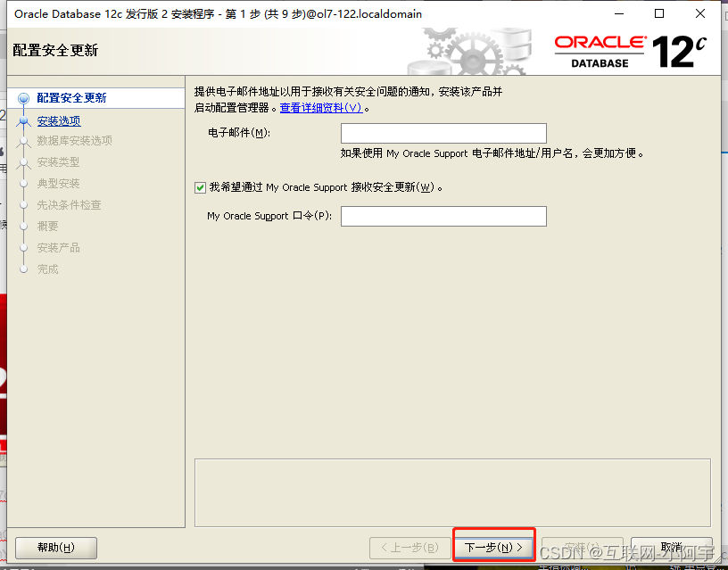Screen dimensions: 728x570
Task: Click the 典型安装 step label
Action: [x=58, y=184]
